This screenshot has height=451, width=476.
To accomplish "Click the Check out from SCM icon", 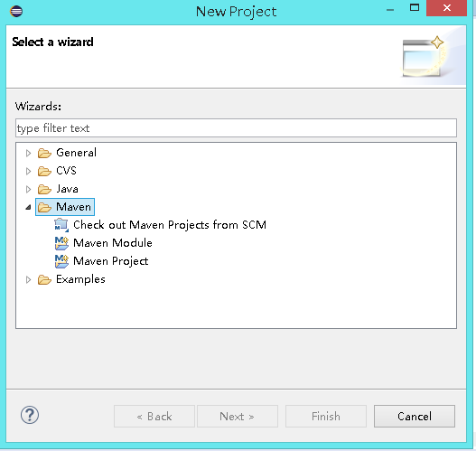I will tap(61, 225).
